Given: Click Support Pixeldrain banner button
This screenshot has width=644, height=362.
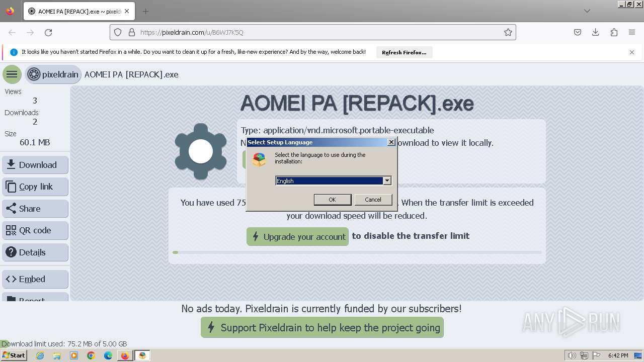Looking at the screenshot, I should point(322,327).
